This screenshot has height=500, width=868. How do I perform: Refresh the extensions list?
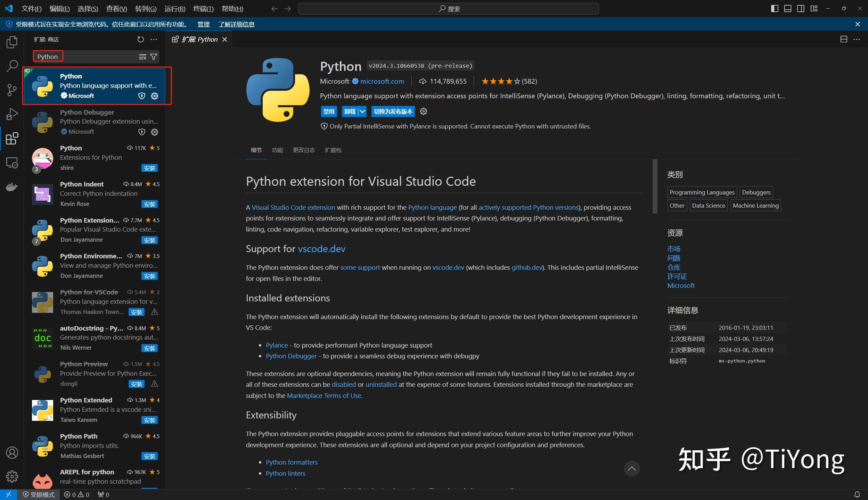coord(140,39)
